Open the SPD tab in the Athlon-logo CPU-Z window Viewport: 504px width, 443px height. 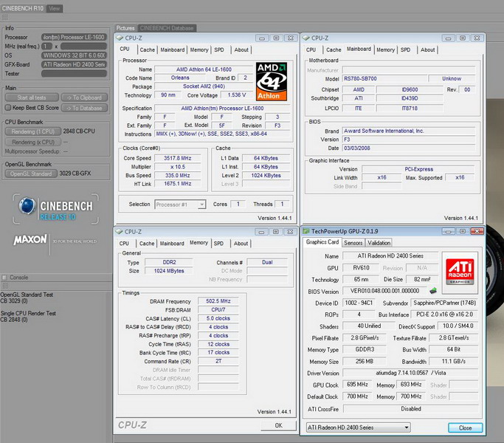click(x=219, y=50)
